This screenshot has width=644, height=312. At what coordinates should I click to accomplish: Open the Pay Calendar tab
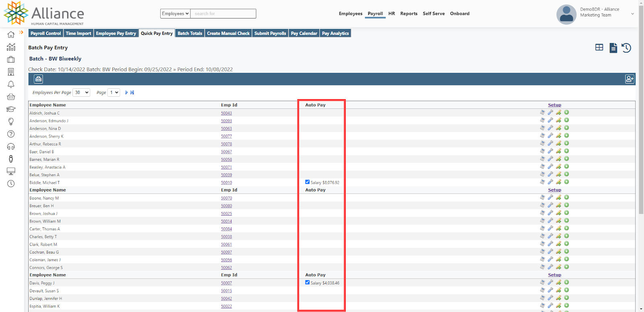point(304,33)
